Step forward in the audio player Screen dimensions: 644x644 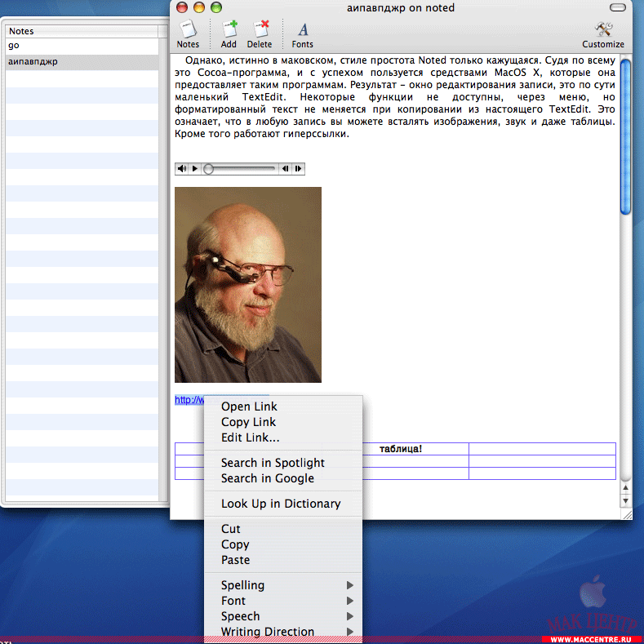click(x=298, y=168)
